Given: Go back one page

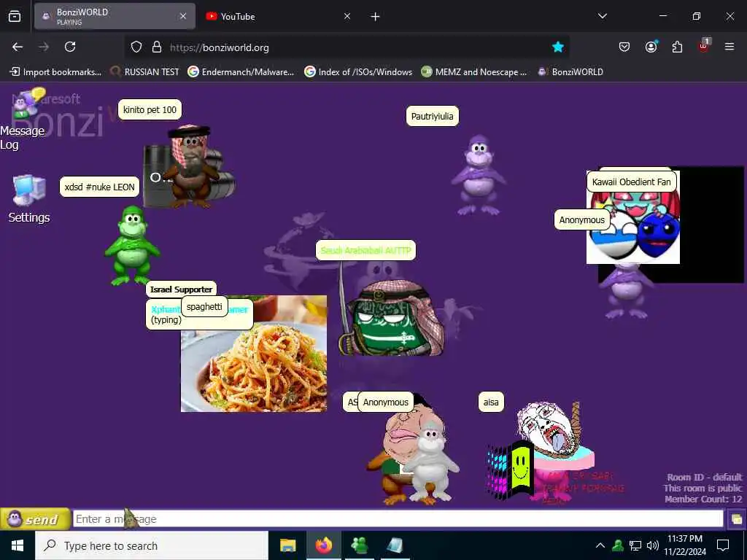Looking at the screenshot, I should click(18, 47).
